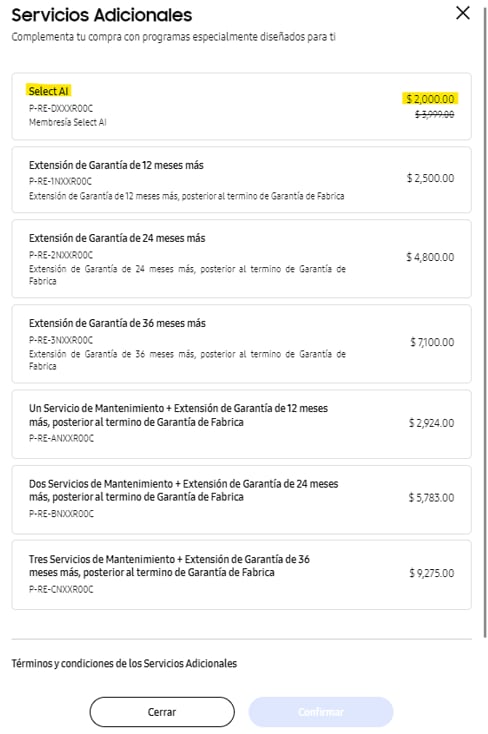Screen dimensions: 488x734
Task: Click the $2,924.00 price label
Action: 431,423
